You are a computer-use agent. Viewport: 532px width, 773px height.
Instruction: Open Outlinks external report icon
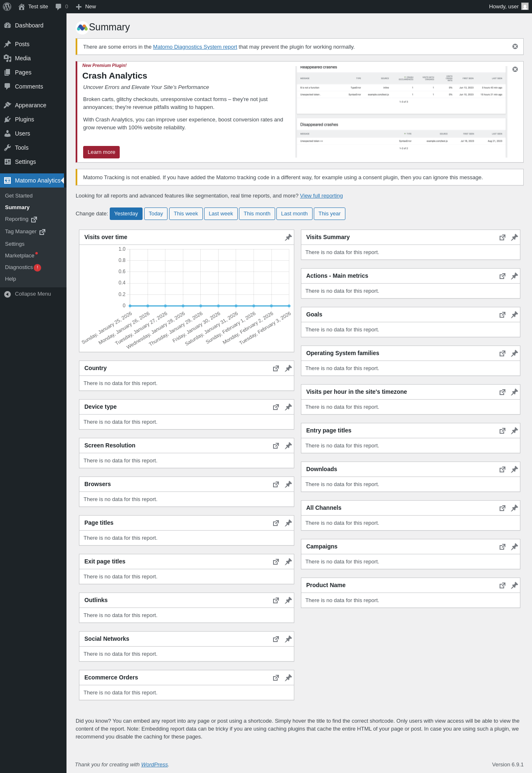(x=276, y=600)
